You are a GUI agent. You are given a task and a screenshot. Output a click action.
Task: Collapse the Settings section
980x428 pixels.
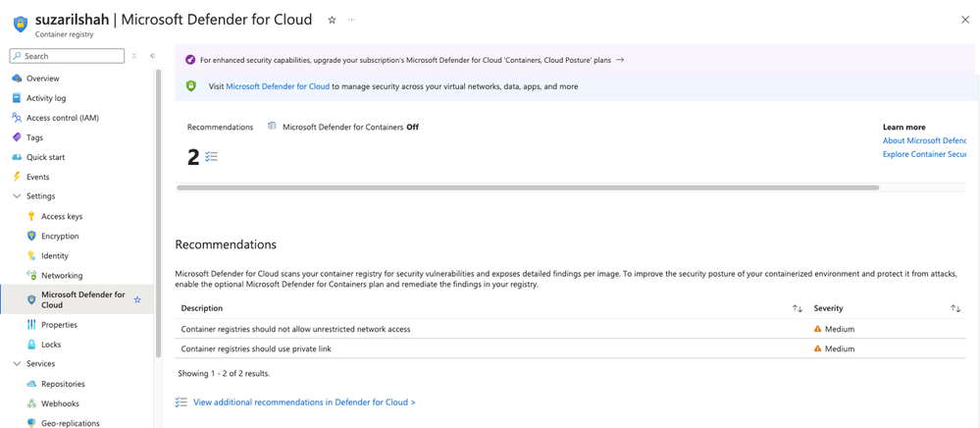[x=17, y=196]
